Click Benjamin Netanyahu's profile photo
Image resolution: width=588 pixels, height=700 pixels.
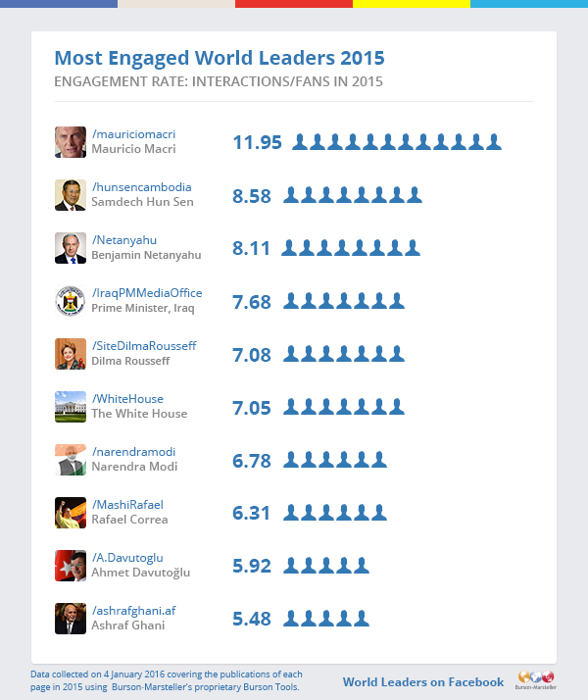click(x=71, y=248)
